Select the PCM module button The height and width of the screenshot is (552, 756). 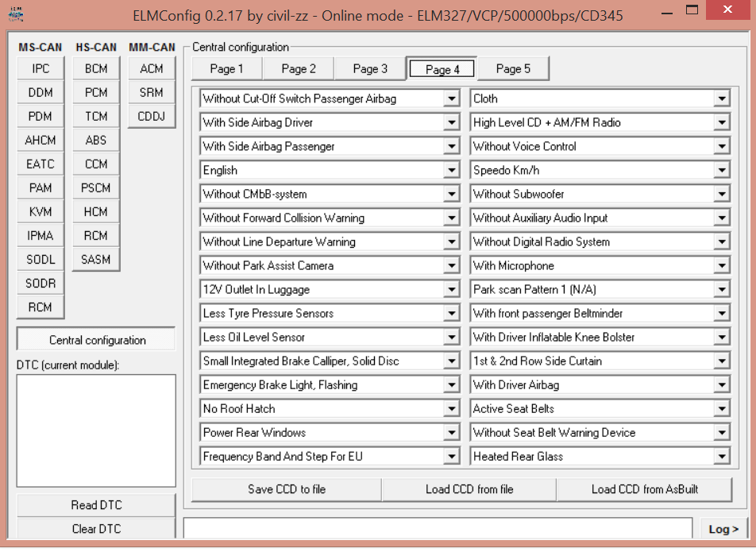96,93
